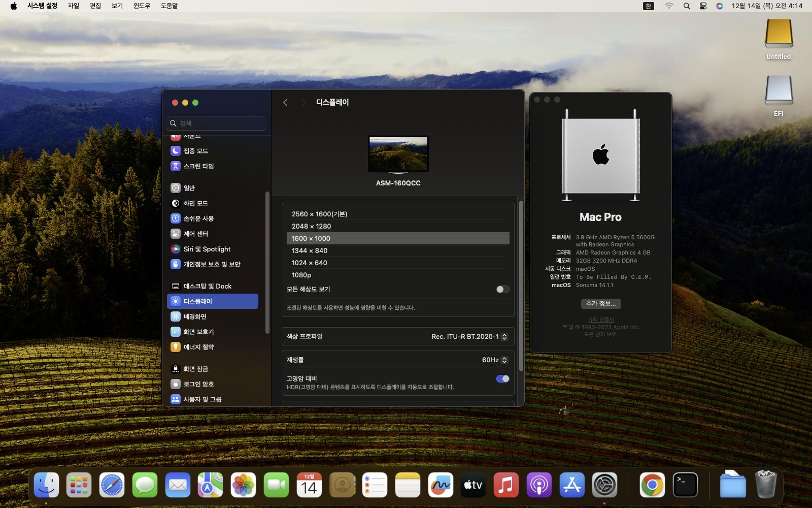The height and width of the screenshot is (508, 812).
Task: Select Siri 및 Spotlight in sidebar
Action: coord(207,249)
